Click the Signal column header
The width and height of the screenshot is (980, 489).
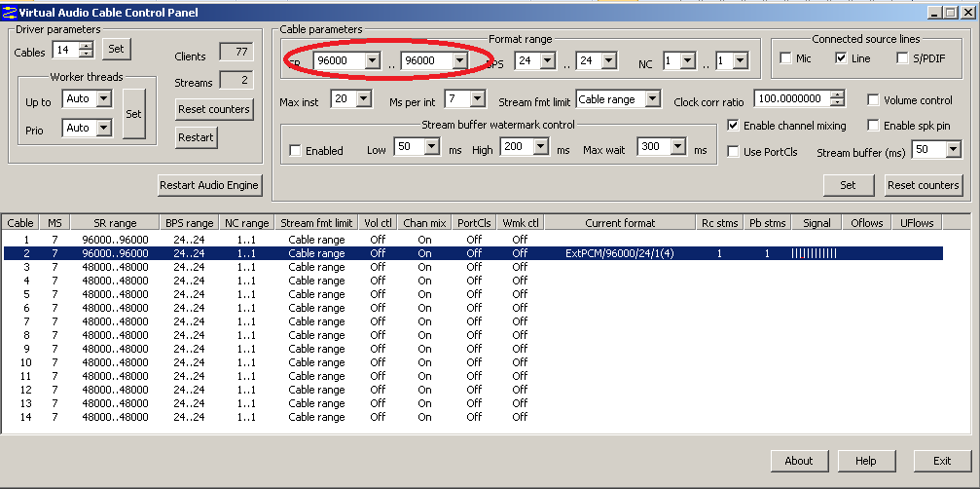[x=817, y=223]
